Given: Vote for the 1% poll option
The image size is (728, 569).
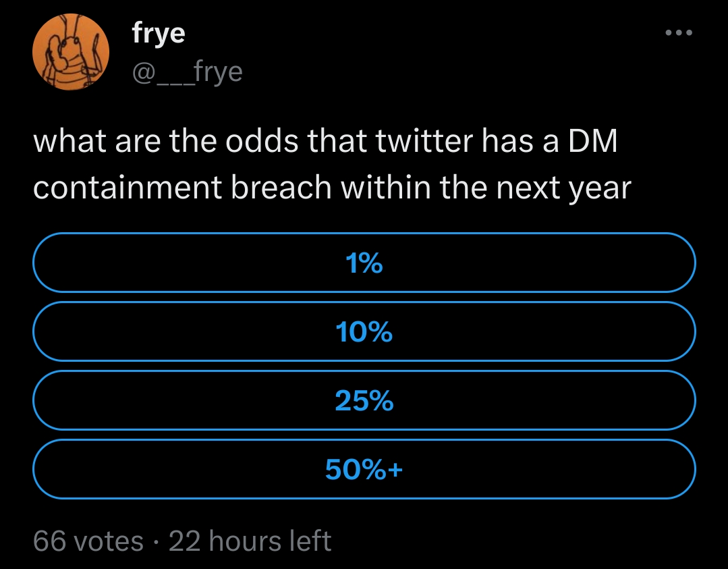Looking at the screenshot, I should click(364, 263).
